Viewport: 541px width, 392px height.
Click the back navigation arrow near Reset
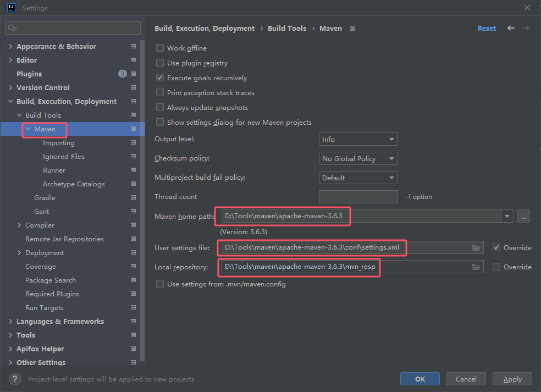pos(510,28)
